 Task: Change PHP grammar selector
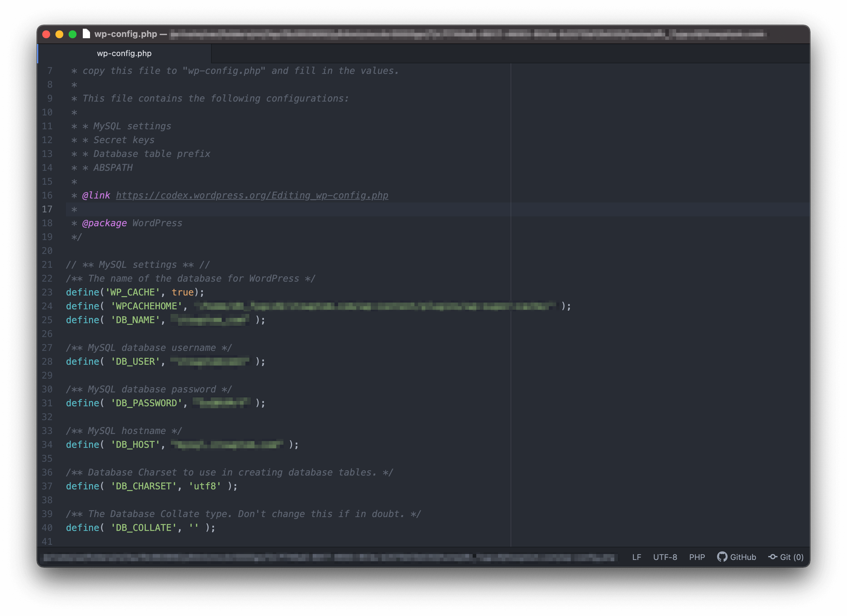(697, 557)
